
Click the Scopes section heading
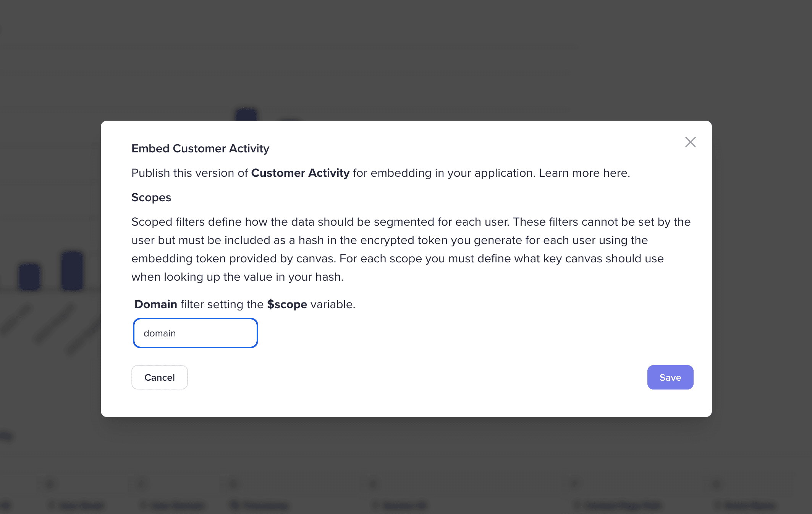pyautogui.click(x=151, y=197)
